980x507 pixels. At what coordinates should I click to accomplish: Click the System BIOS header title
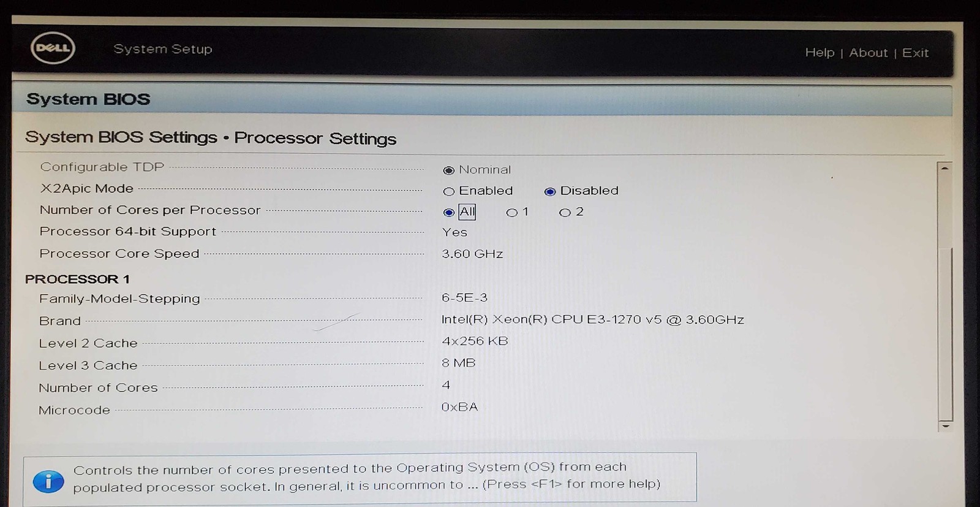[88, 99]
